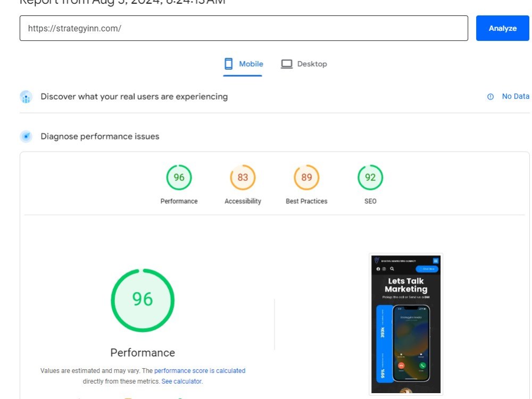532x399 pixels.
Task: Click the Best Practices category label
Action: pos(306,201)
